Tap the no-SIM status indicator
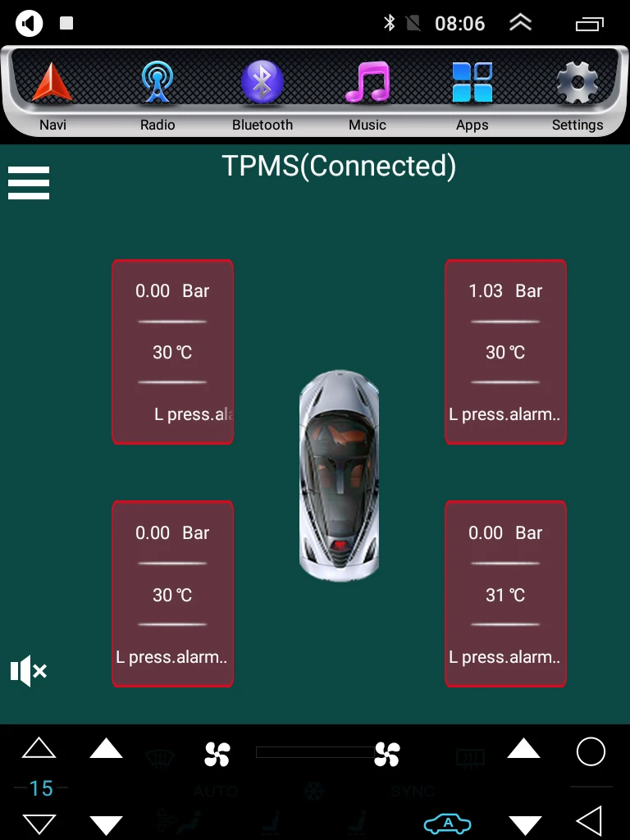Image resolution: width=630 pixels, height=840 pixels. [x=413, y=23]
